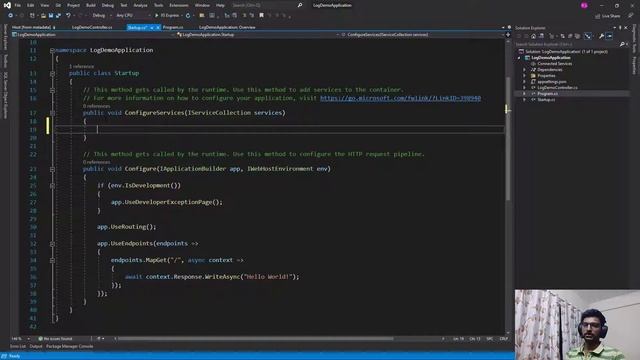Select Startup.cs in Solution Explorer
Viewport: 640px width, 360px height.
(x=546, y=100)
